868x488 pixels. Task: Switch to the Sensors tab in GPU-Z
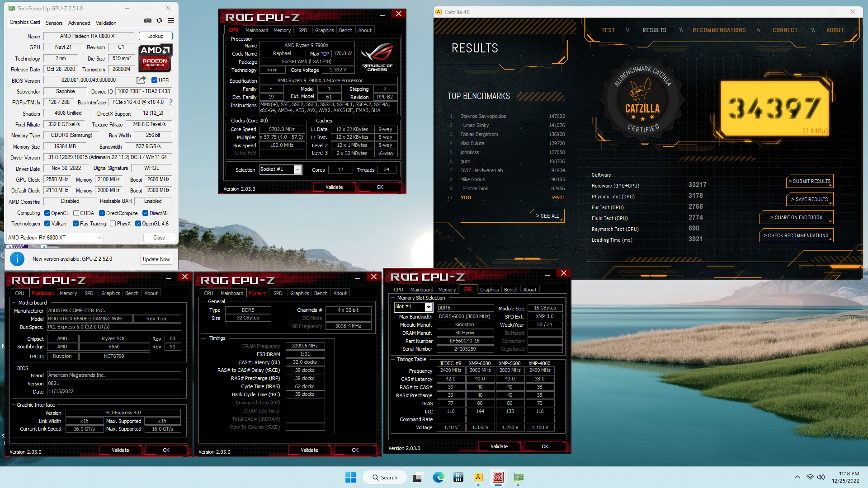tap(54, 23)
